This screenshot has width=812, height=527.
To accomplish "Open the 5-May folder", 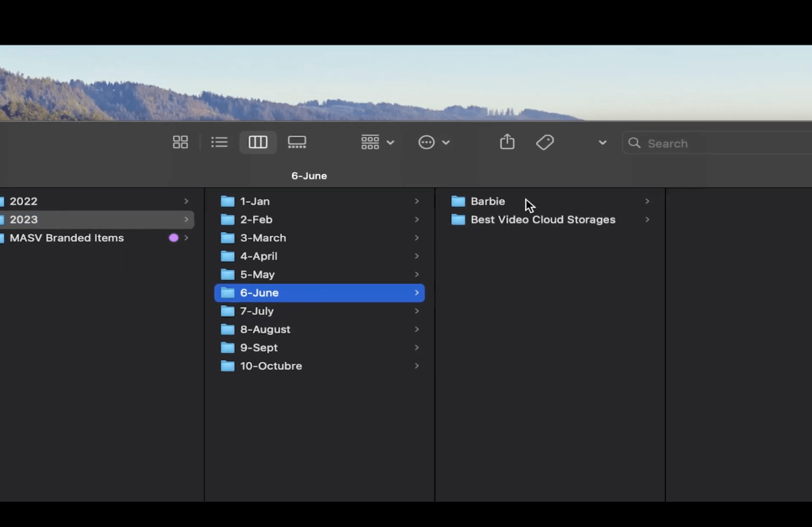I will (x=319, y=275).
